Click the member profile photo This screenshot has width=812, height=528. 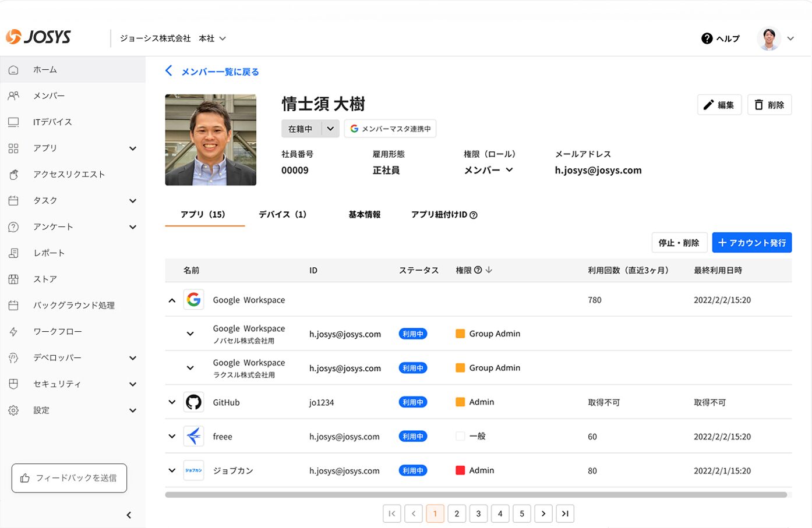(211, 140)
